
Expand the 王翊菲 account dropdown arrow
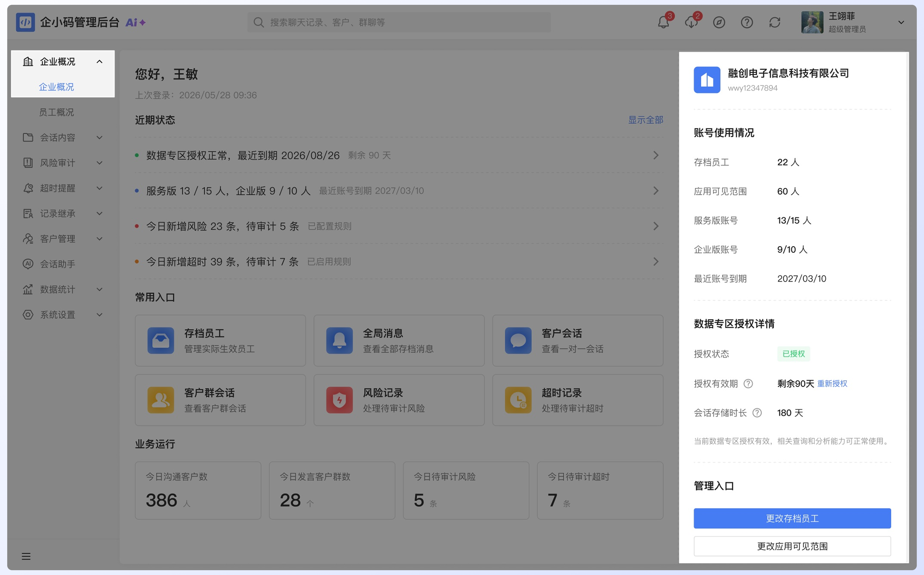[x=901, y=22]
